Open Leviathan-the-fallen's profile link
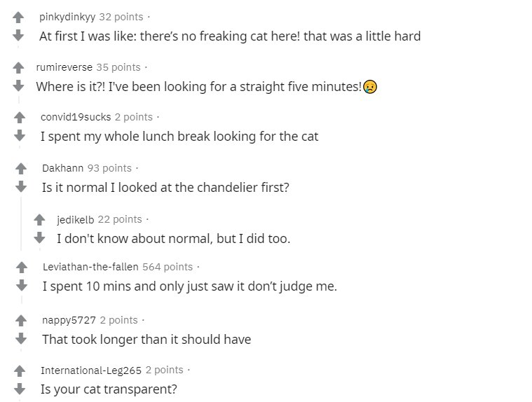Image resolution: width=532 pixels, height=402 pixels. click(90, 267)
